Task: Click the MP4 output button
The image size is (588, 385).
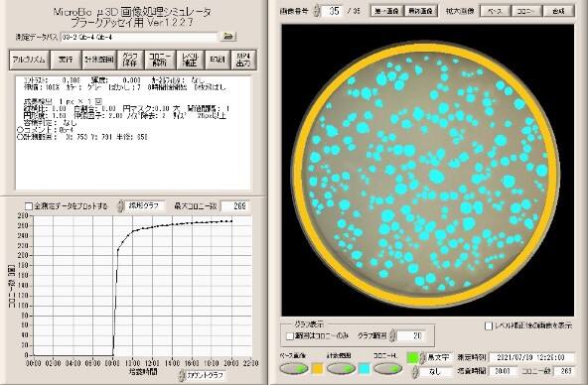Action: pyautogui.click(x=243, y=60)
